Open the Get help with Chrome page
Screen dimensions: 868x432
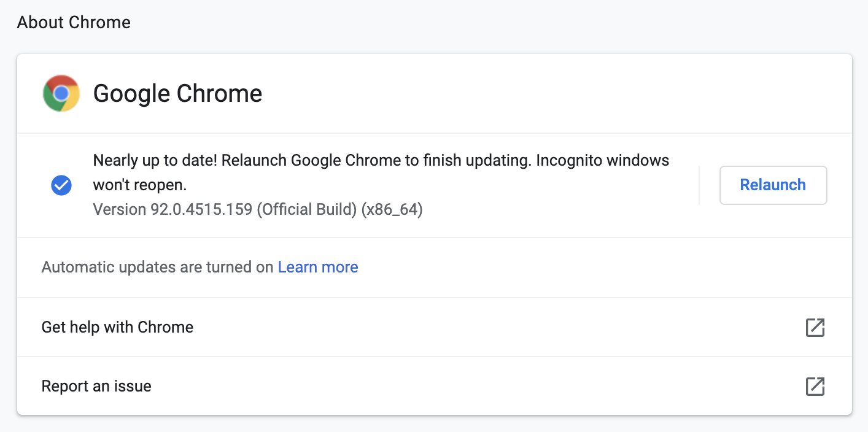(117, 328)
